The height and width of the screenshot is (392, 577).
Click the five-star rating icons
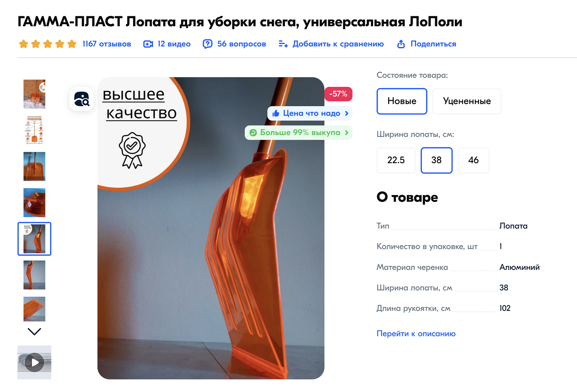tap(48, 44)
